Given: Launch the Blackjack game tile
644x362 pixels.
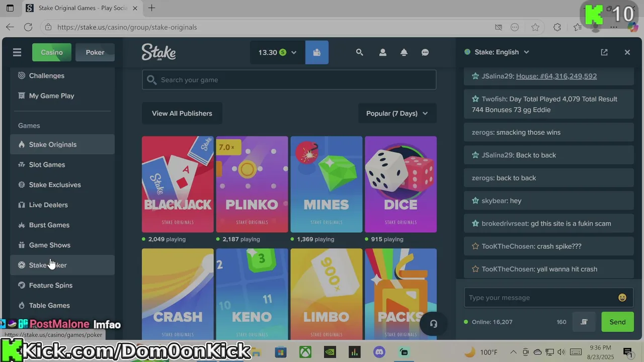Looking at the screenshot, I should [178, 184].
